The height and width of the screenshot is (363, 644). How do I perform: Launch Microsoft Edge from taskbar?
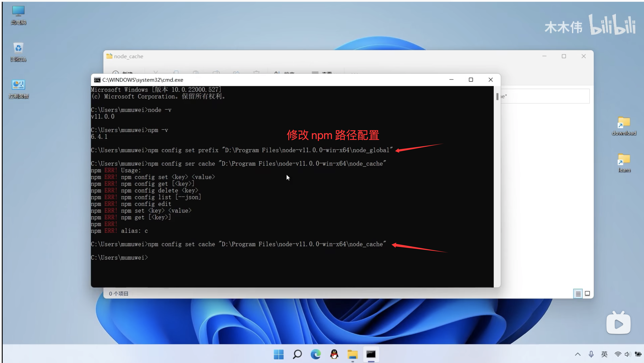(x=316, y=354)
